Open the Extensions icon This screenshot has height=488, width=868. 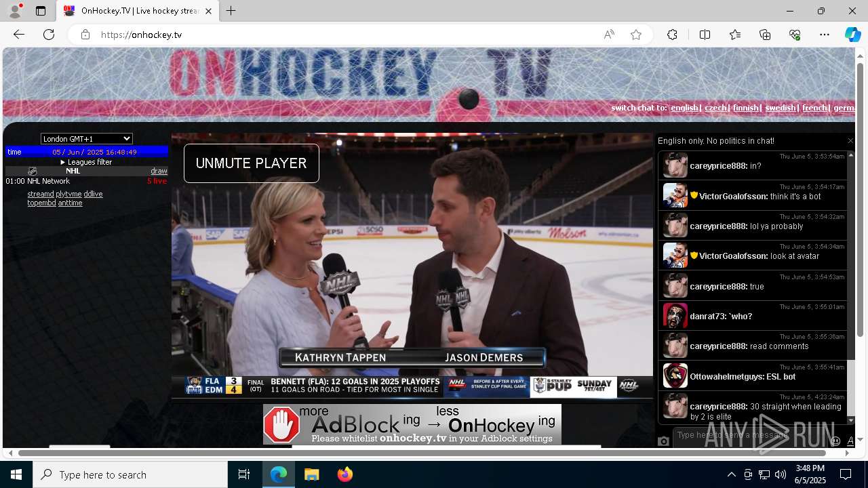pyautogui.click(x=672, y=35)
